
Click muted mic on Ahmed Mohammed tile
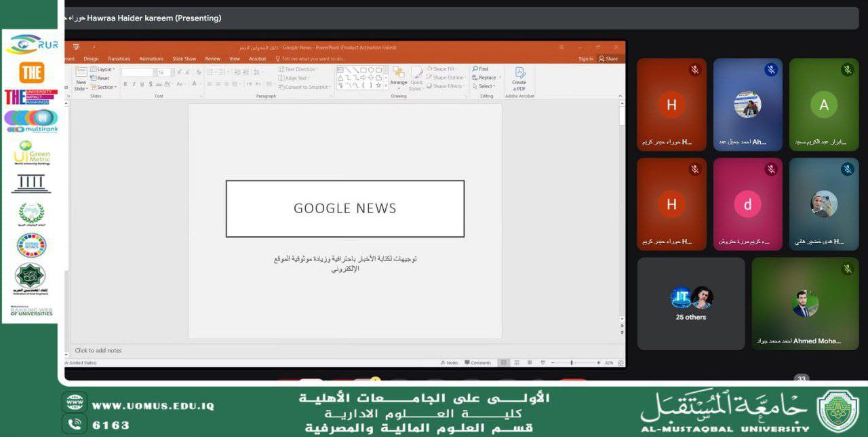pos(847,269)
